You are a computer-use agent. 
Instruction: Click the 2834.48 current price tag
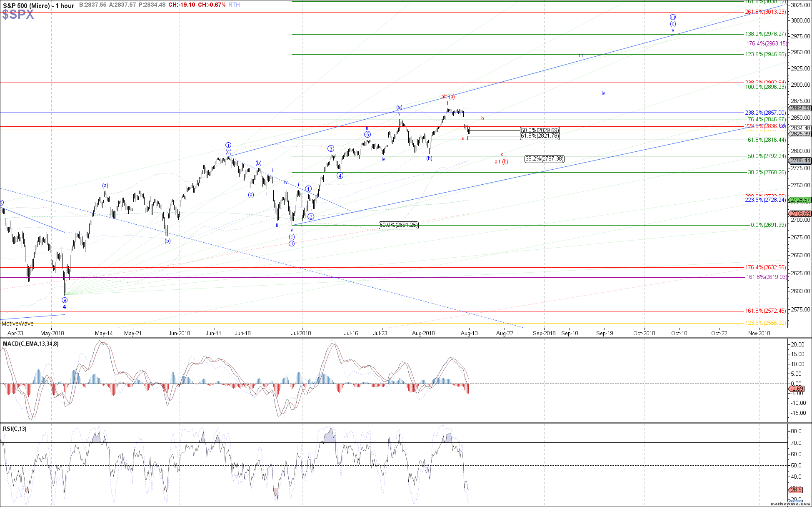click(800, 128)
